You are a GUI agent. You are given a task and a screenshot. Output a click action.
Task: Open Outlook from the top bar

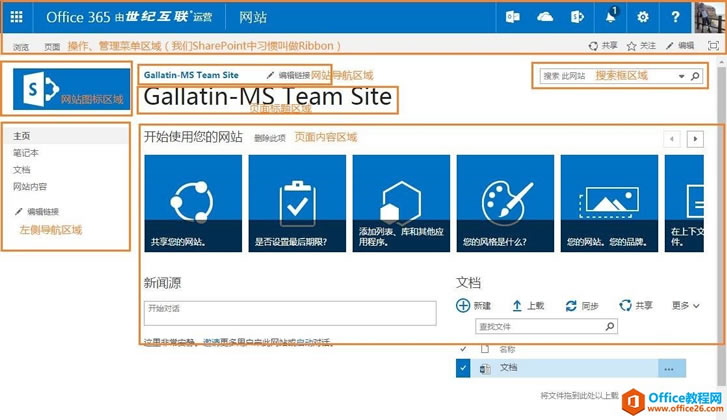tap(512, 17)
